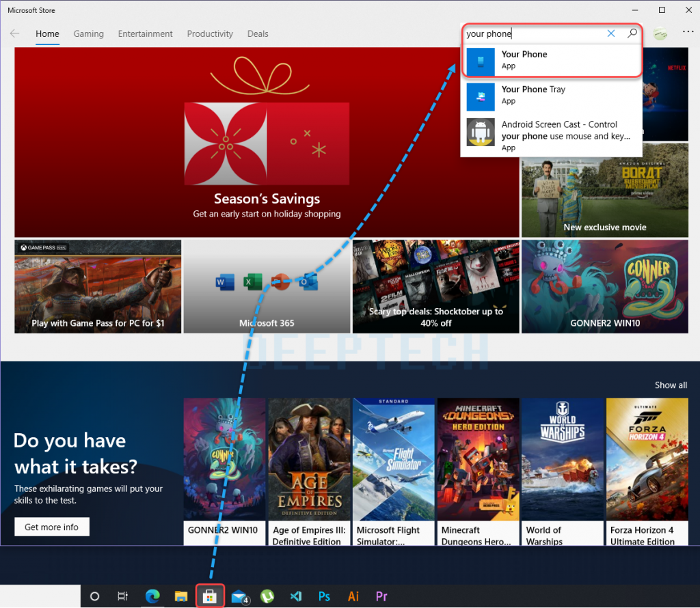Open the See more ellipsis menu
Screen dimensions: 700x608
tap(688, 31)
